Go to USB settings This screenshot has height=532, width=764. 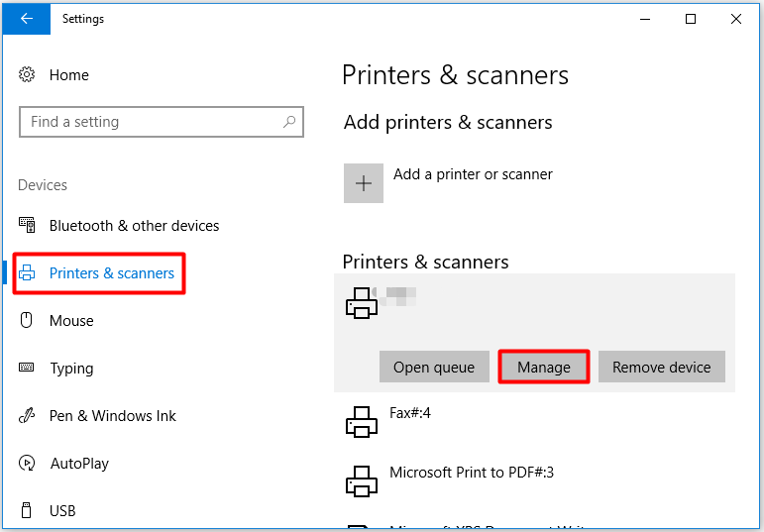[62, 510]
